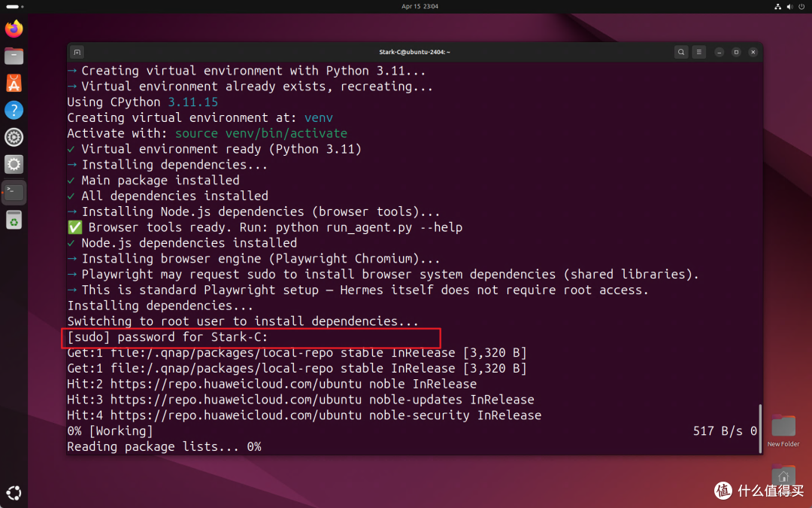The height and width of the screenshot is (508, 812).
Task: Open the network status icon in top bar
Action: [x=778, y=7]
